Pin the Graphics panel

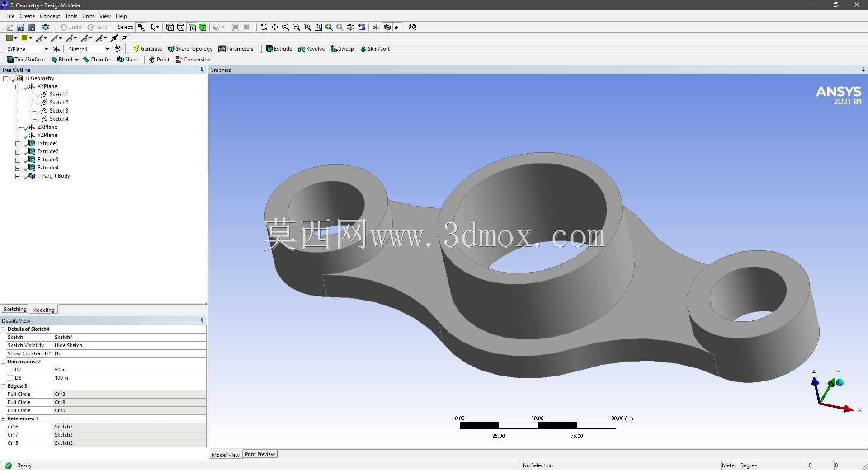863,70
